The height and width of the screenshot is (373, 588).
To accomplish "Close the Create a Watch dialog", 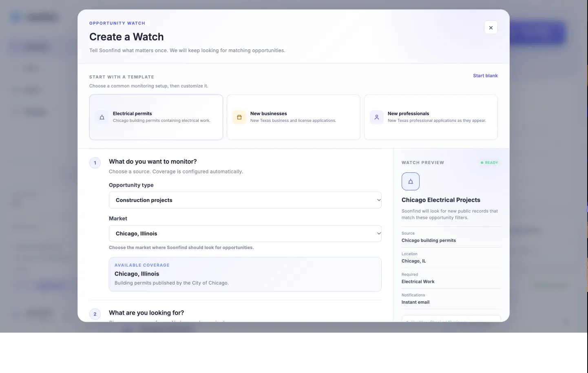I will pyautogui.click(x=491, y=27).
